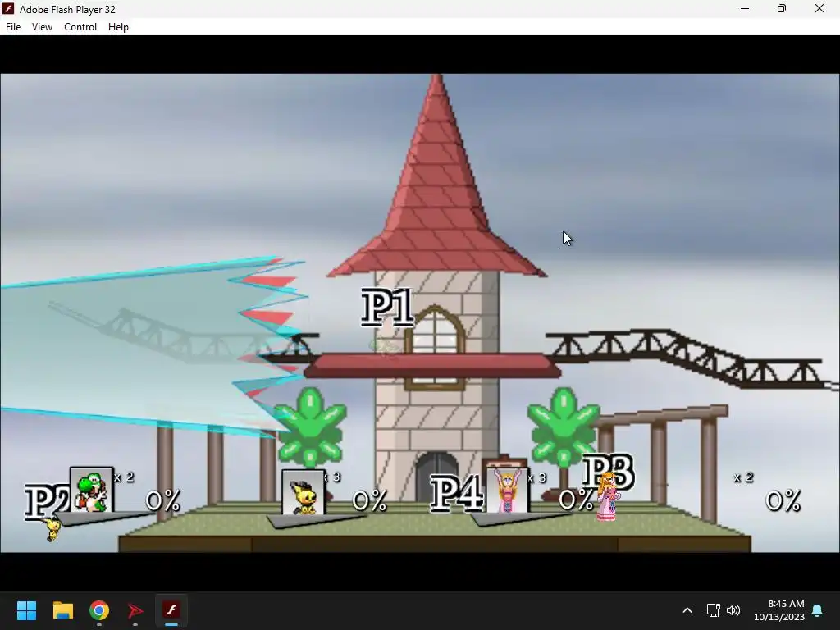
Task: Click the P4 player label
Action: pos(456,493)
